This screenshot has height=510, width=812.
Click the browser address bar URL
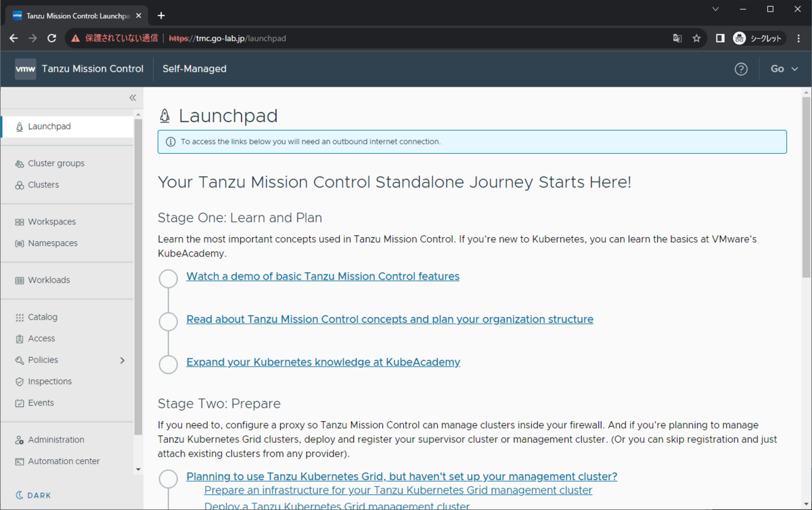pyautogui.click(x=227, y=39)
